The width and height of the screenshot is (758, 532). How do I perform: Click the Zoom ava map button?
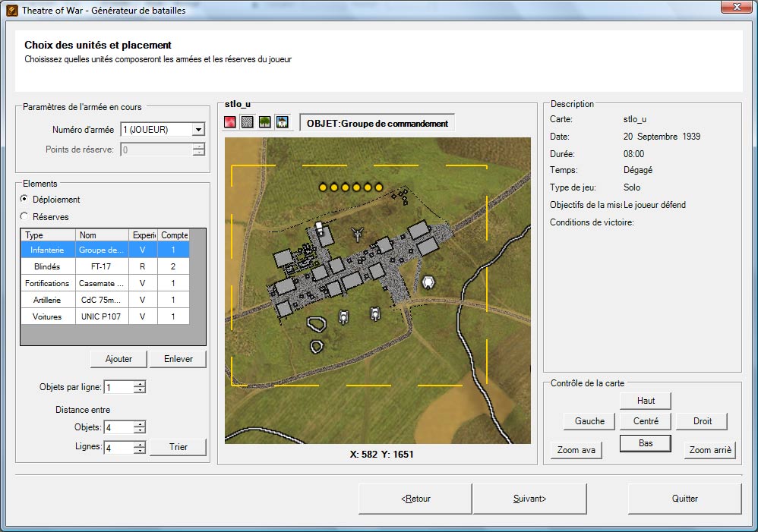(x=576, y=450)
